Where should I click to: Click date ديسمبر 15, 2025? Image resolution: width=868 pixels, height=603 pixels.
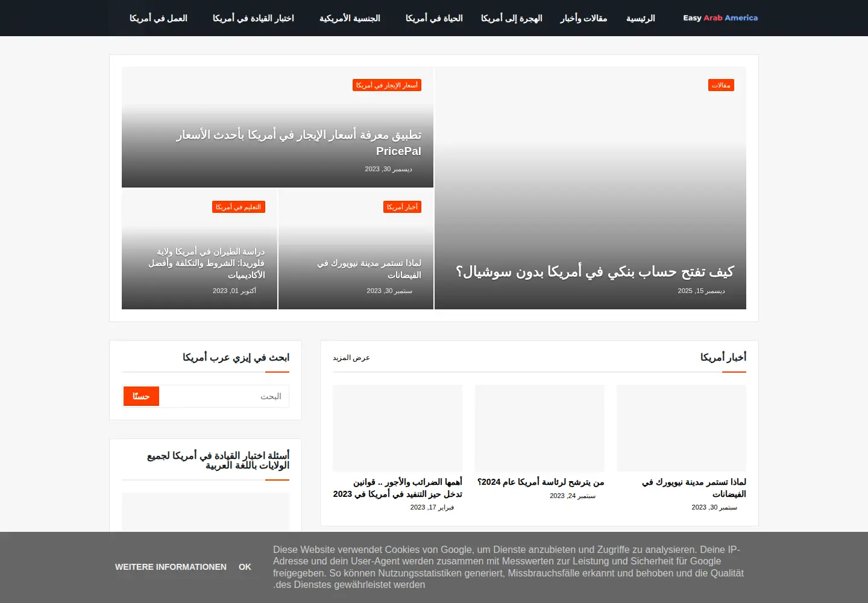pyautogui.click(x=701, y=291)
